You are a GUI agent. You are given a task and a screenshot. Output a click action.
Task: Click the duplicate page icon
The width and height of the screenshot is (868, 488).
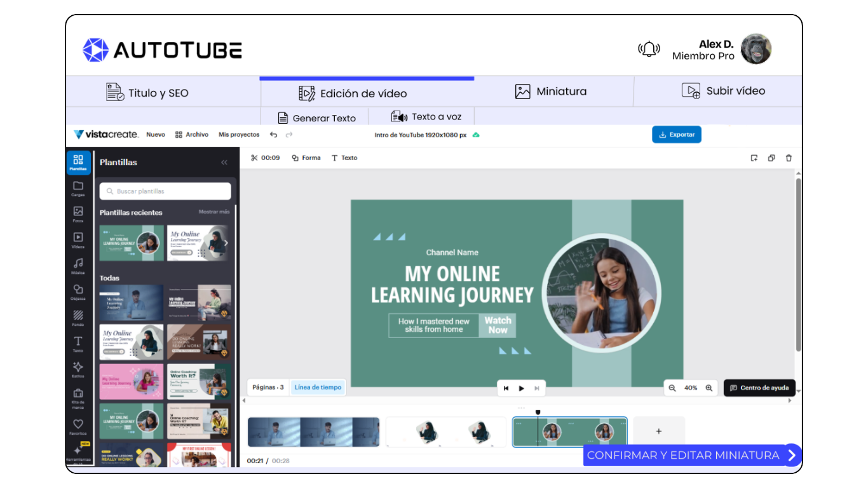pyautogui.click(x=771, y=158)
